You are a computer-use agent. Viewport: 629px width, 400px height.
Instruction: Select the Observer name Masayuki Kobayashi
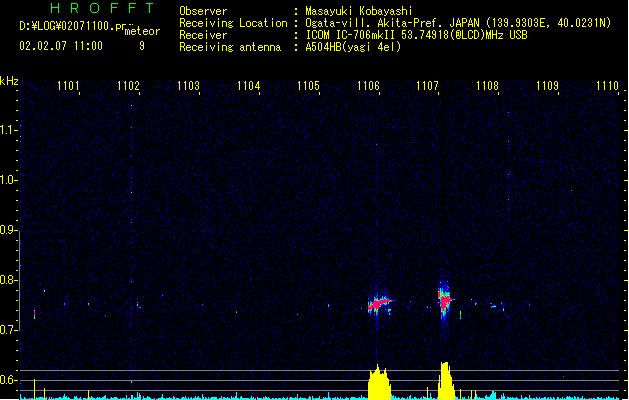359,11
